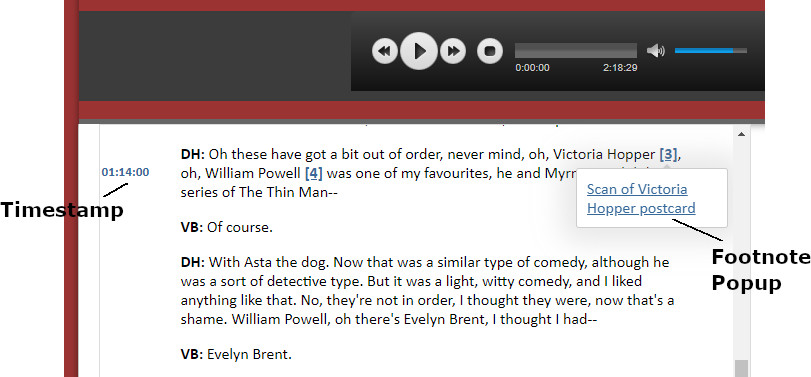Adjust the blue volume slider
Image resolution: width=811 pixels, height=377 pixels.
(711, 51)
